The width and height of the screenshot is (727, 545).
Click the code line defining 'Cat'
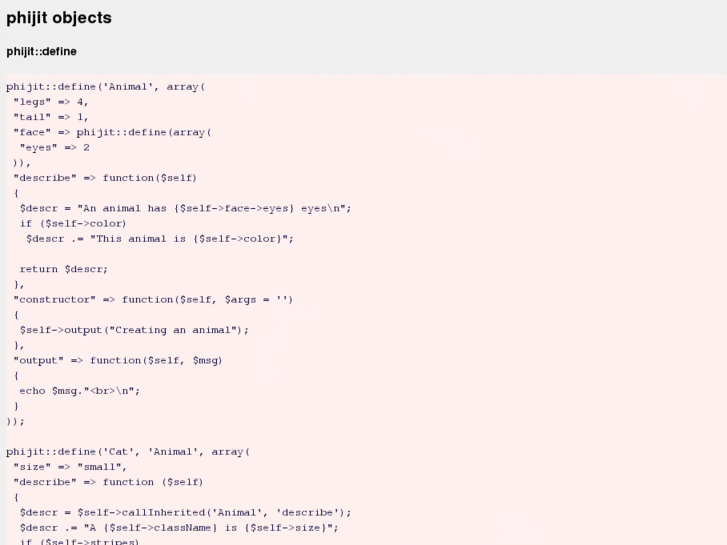pos(128,451)
